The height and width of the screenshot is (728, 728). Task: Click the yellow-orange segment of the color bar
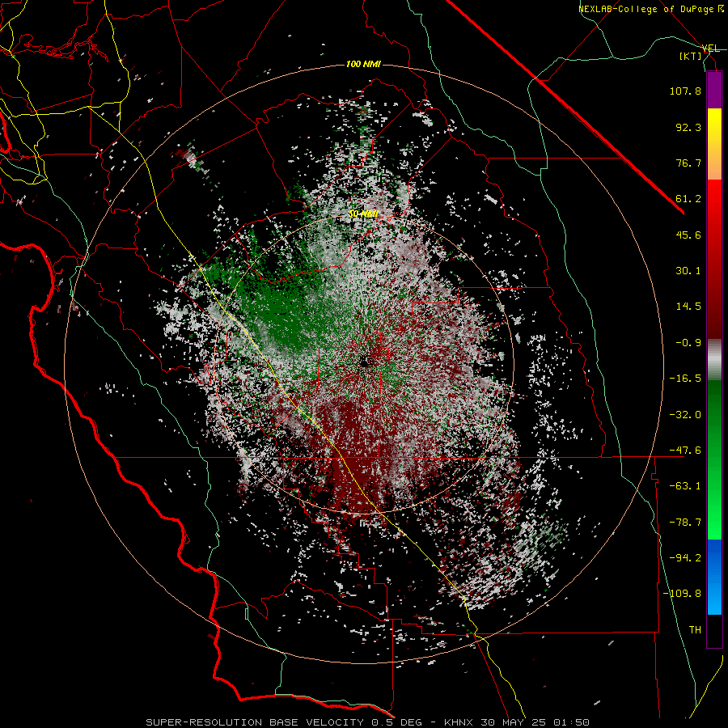coord(714,144)
